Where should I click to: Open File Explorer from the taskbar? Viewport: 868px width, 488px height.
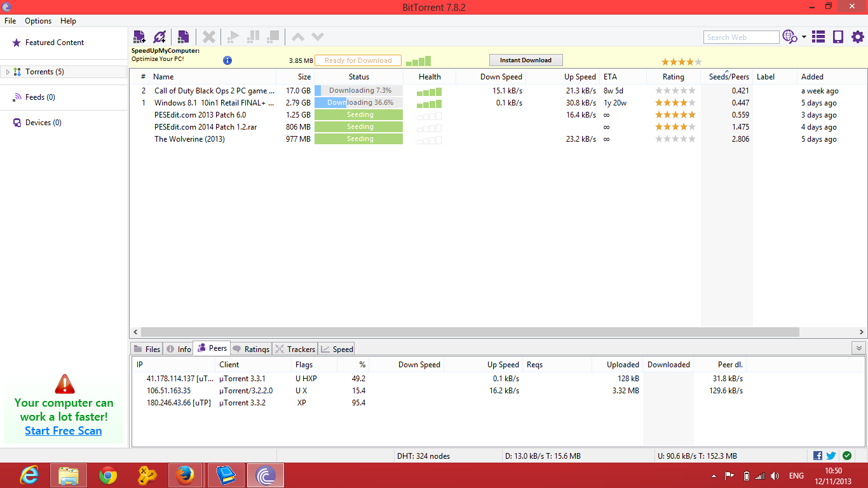point(68,475)
